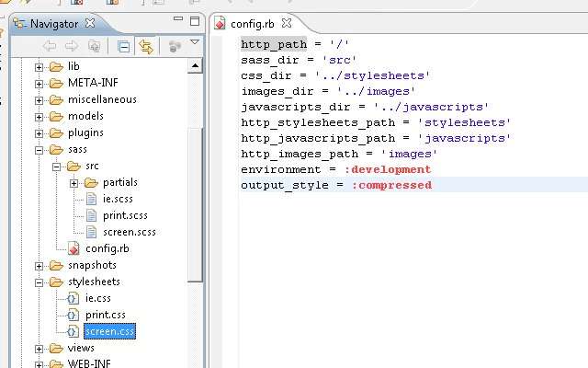Select the views folder icon
The width and height of the screenshot is (588, 368).
56,348
